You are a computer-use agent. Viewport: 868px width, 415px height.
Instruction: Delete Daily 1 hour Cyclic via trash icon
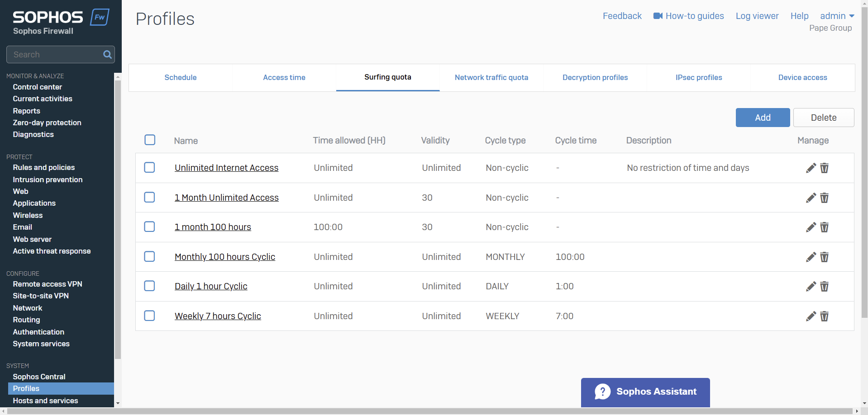click(825, 287)
